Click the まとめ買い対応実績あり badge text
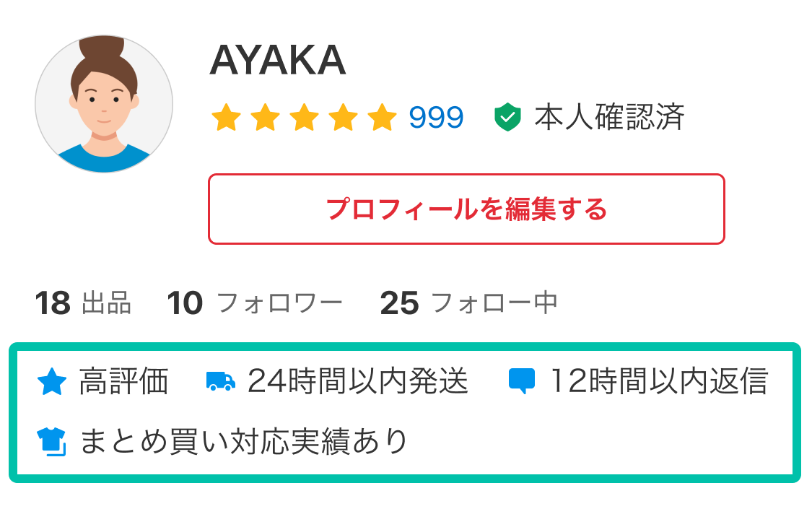 click(x=244, y=441)
